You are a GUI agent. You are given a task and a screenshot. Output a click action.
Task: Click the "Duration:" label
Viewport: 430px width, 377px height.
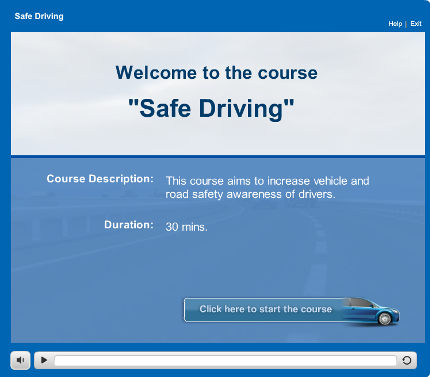coord(129,225)
